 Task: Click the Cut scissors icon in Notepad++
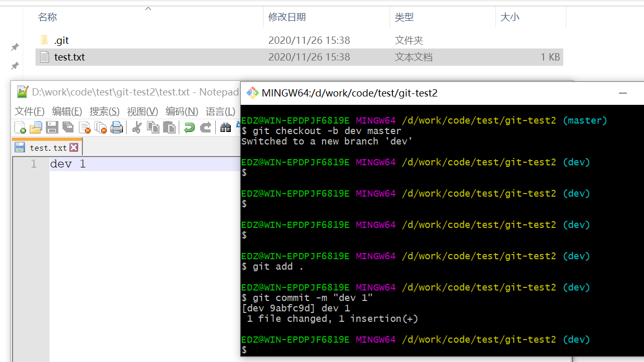tap(137, 127)
